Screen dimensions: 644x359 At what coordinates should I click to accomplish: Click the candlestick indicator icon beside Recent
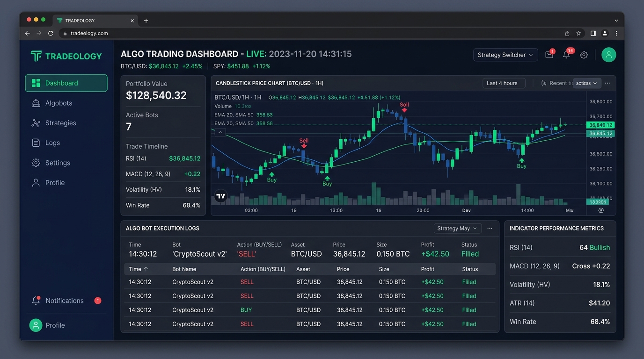[544, 83]
